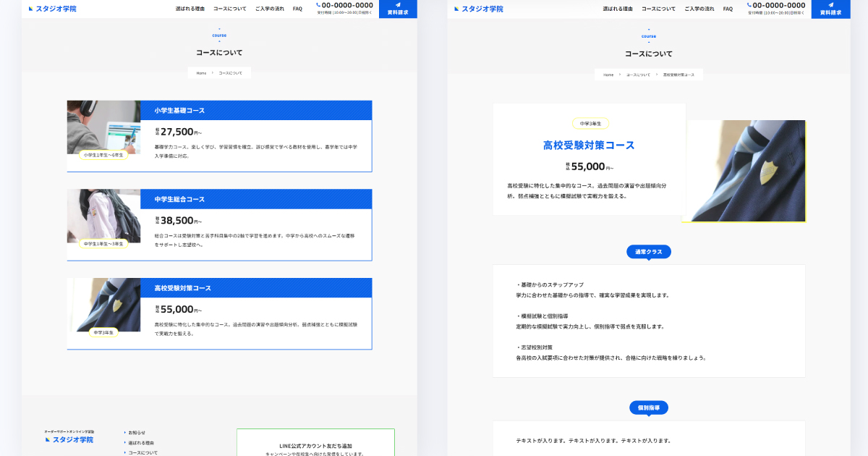Image resolution: width=868 pixels, height=456 pixels.
Task: Open ご入学の流れ in the detail page header
Action: [699, 9]
